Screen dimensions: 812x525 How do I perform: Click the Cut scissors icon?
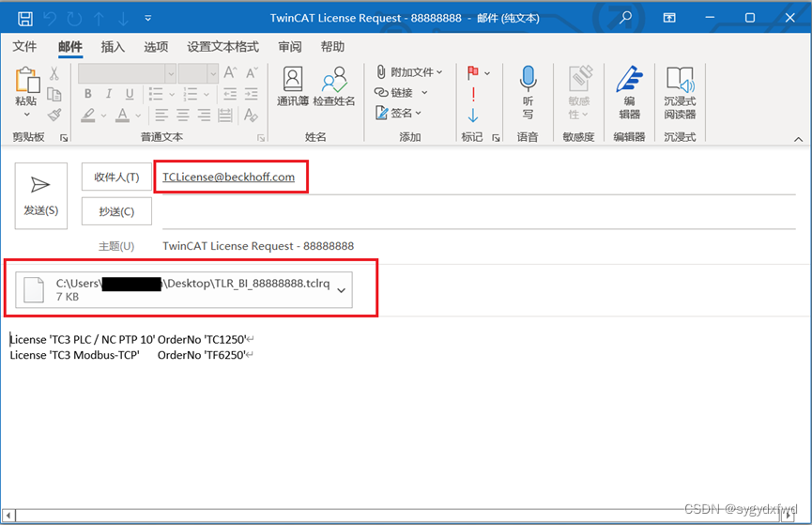tap(54, 73)
